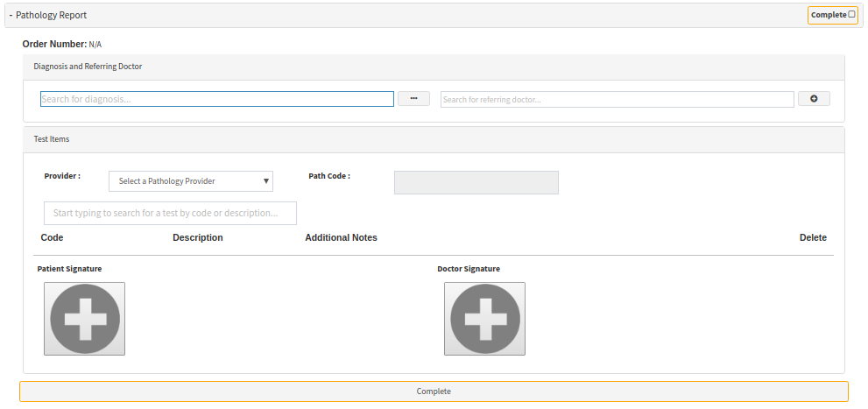This screenshot has width=868, height=409.
Task: Click the Order Number label
Action: point(54,44)
